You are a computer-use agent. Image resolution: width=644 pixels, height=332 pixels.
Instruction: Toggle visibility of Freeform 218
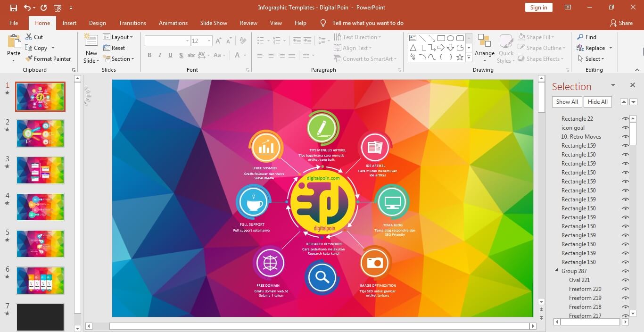tap(625, 307)
